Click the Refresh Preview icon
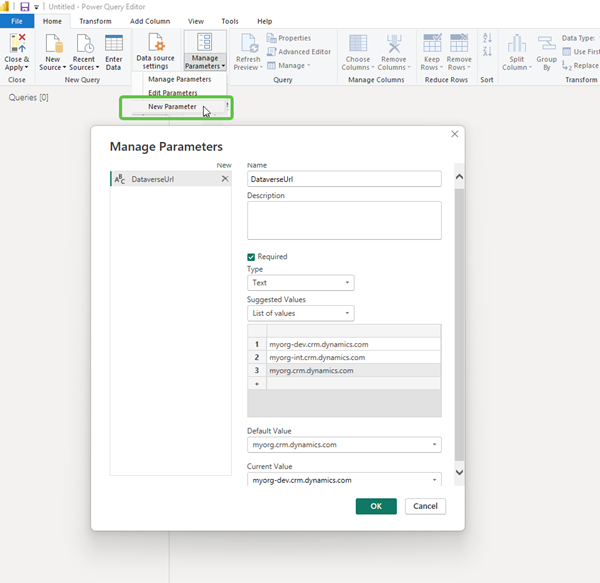Screen dimensions: 600x583 (x=249, y=43)
